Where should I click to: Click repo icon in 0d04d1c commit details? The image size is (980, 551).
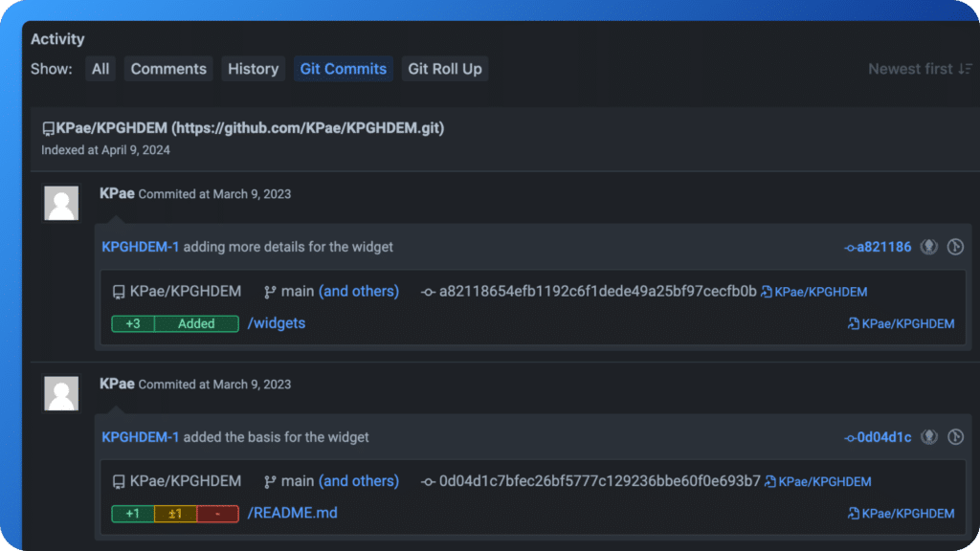pyautogui.click(x=118, y=482)
